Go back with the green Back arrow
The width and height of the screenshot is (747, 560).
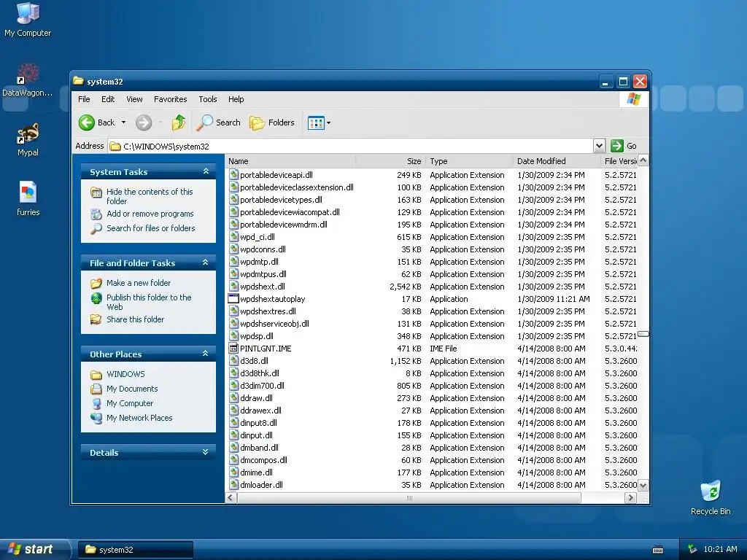tap(87, 122)
